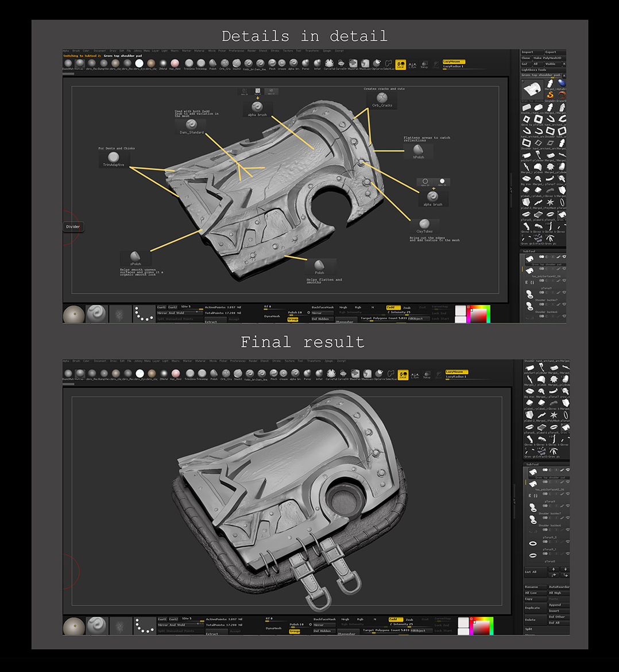Open Preferences menu in Details in detail screenshot
This screenshot has height=672, width=619.
coord(237,51)
